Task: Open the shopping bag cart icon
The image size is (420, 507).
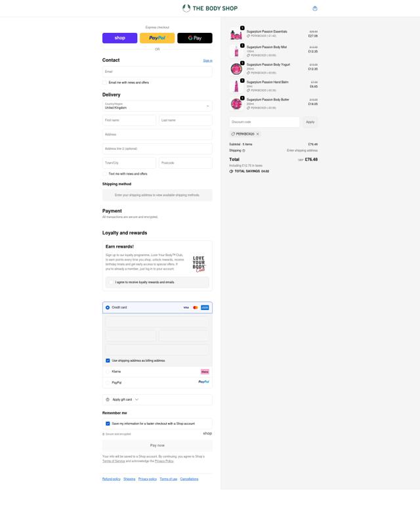Action: click(315, 9)
